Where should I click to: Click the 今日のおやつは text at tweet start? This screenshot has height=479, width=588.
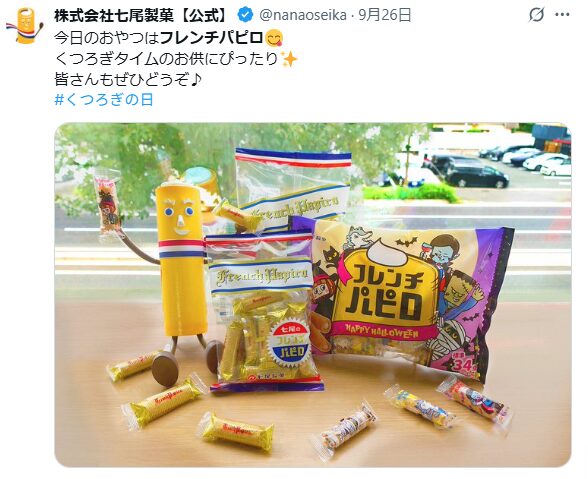coord(107,38)
